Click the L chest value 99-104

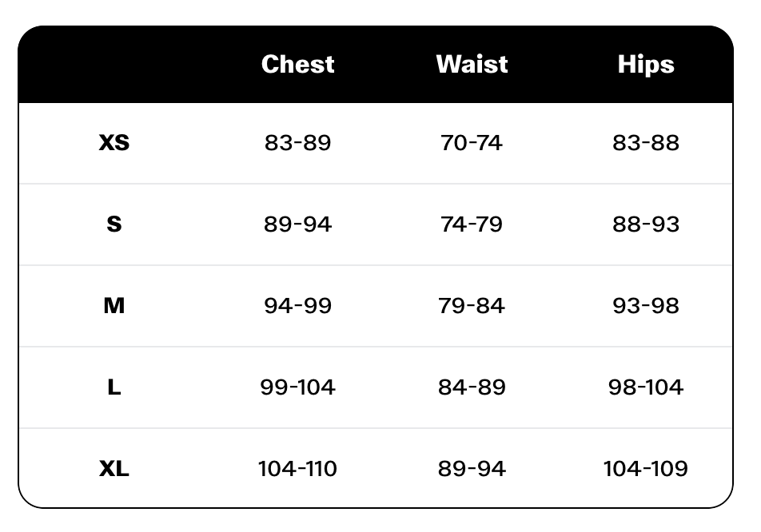tap(297, 387)
